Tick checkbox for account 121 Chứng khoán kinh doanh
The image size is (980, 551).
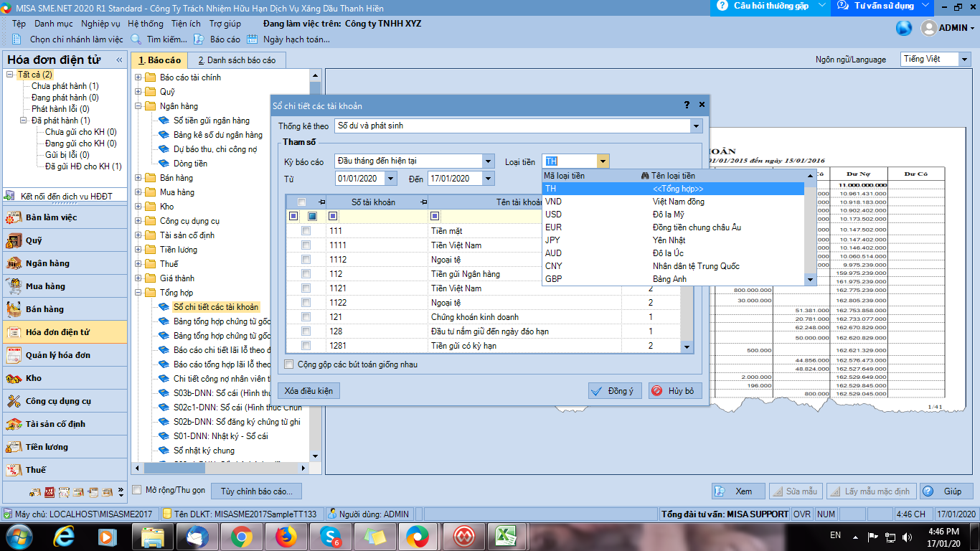click(x=306, y=317)
